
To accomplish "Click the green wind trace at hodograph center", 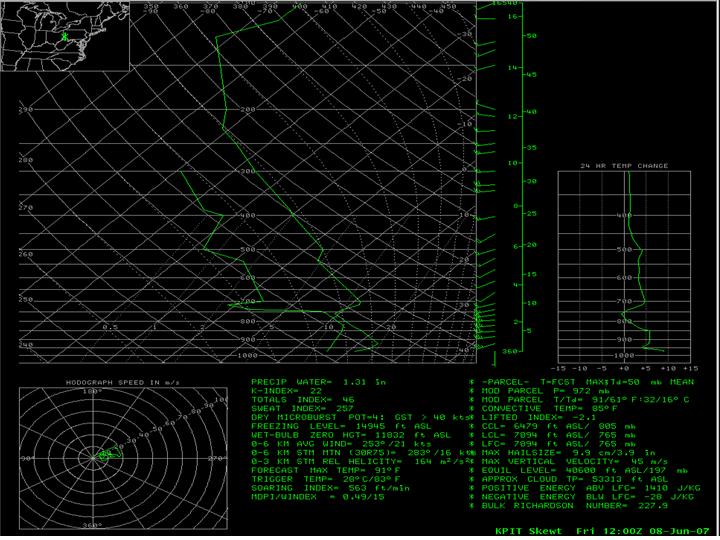I will pyautogui.click(x=109, y=453).
